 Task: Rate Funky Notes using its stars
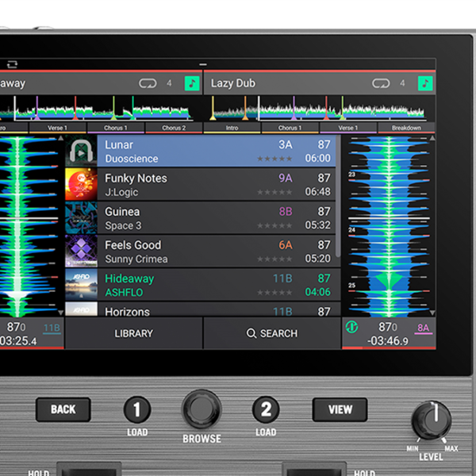click(274, 192)
